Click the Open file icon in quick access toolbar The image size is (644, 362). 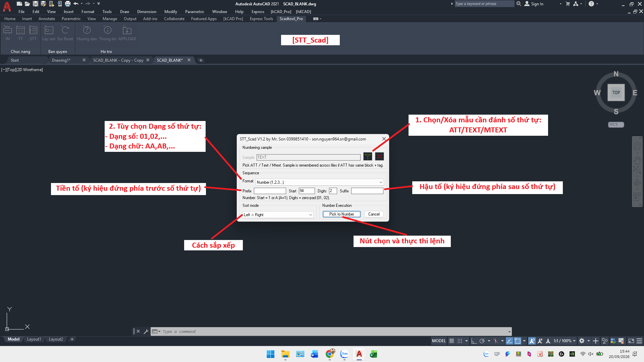(x=28, y=4)
